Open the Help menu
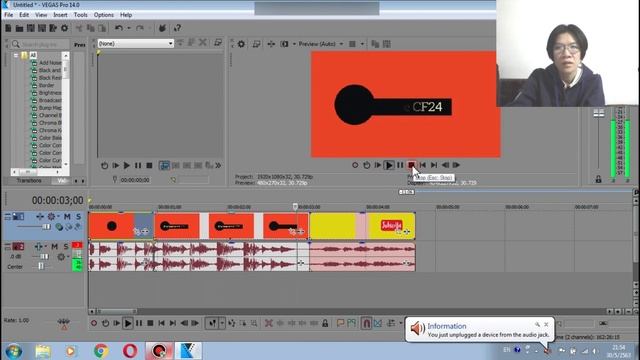This screenshot has width=640, height=360. coord(126,15)
